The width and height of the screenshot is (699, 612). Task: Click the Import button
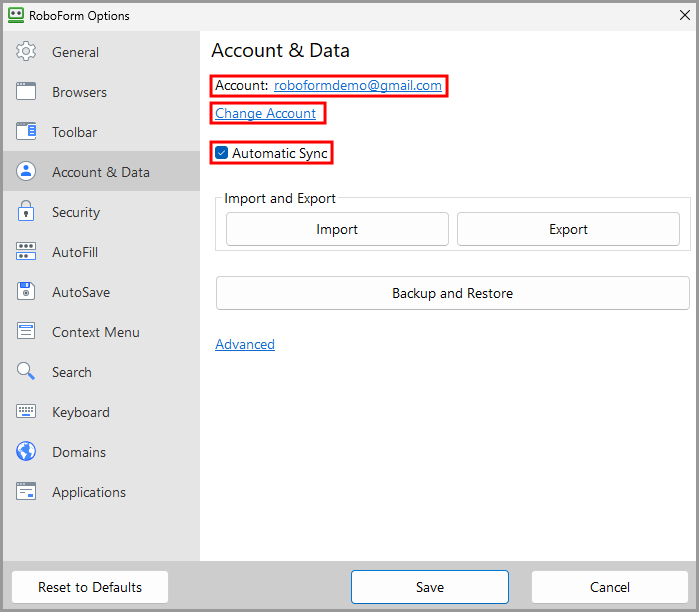pyautogui.click(x=337, y=229)
